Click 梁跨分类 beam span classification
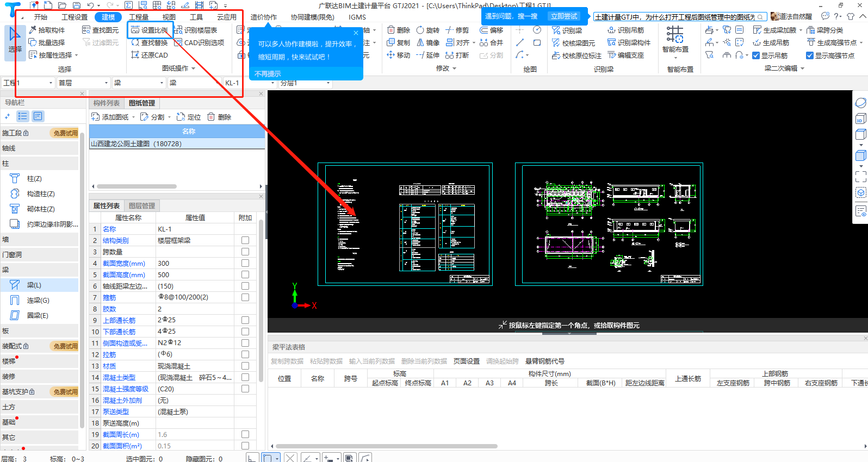 (825, 30)
